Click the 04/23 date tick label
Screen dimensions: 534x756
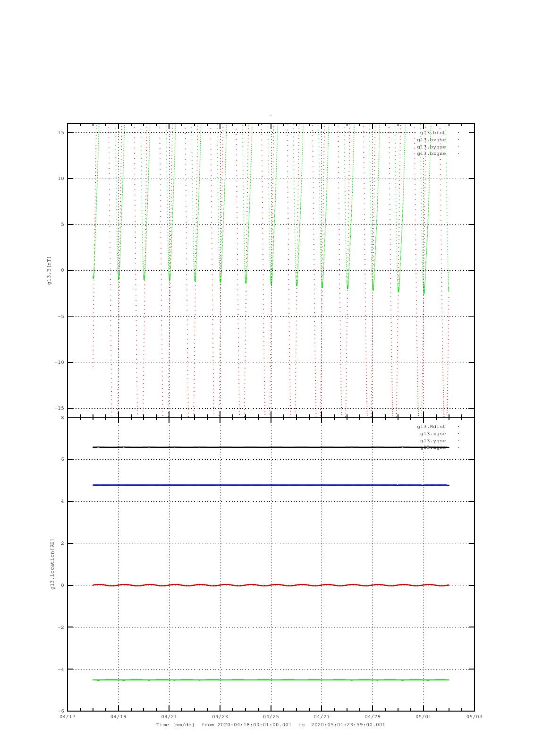[220, 717]
